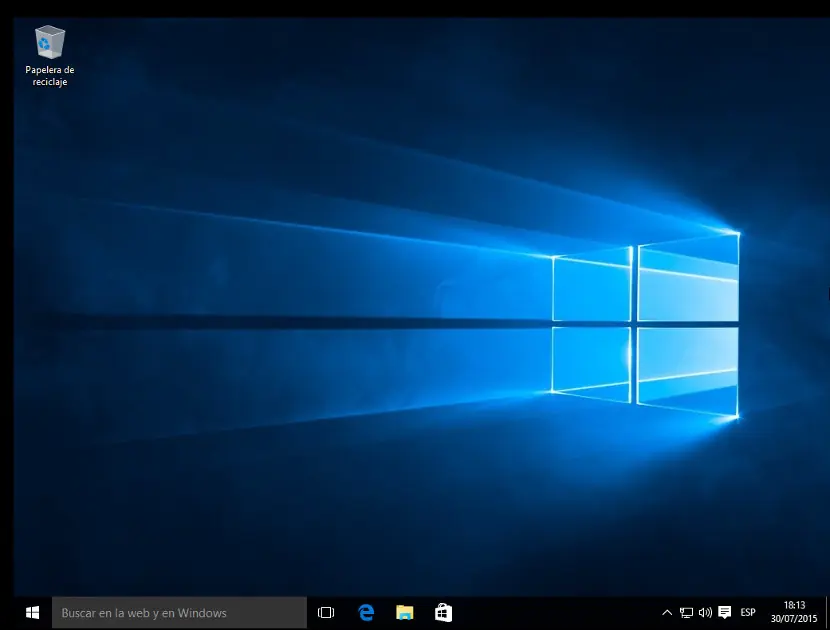The image size is (830, 630).
Task: Open the Windows Start menu
Action: click(32, 613)
